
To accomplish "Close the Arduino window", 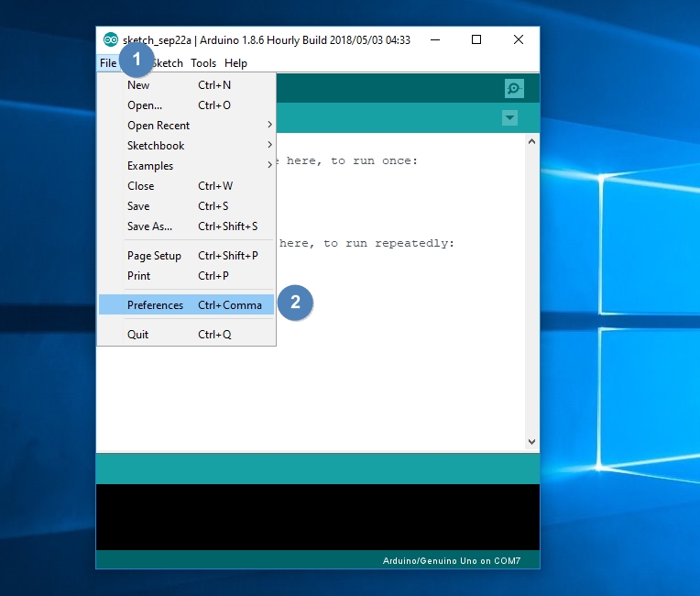I will tap(519, 39).
